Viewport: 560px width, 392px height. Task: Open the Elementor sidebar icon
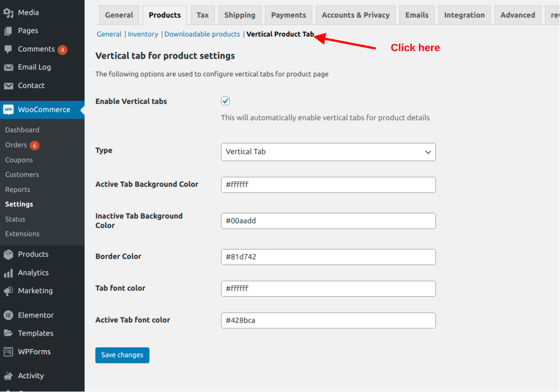click(x=9, y=315)
